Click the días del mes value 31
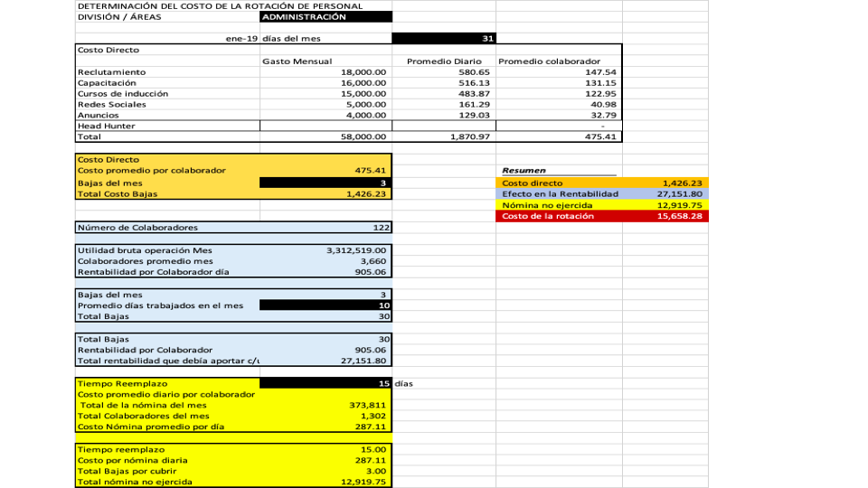Viewport: 868px width, 488px height. (x=443, y=38)
